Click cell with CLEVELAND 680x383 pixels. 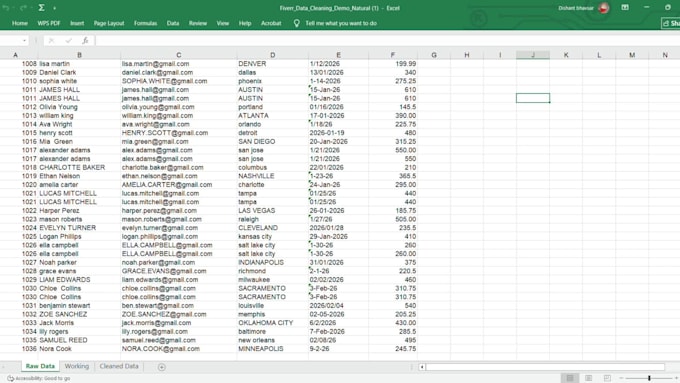point(272,228)
